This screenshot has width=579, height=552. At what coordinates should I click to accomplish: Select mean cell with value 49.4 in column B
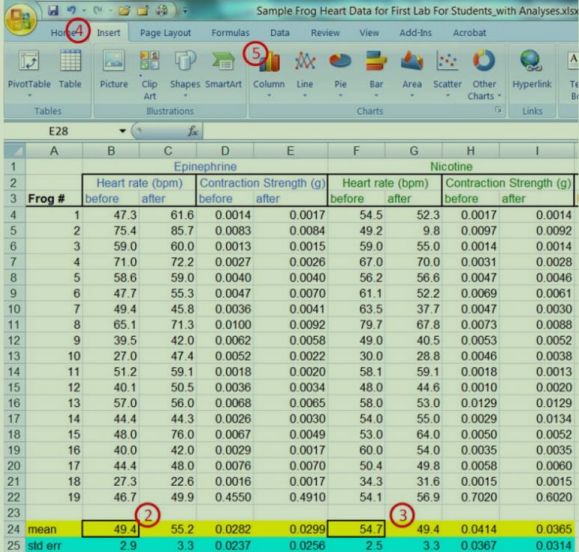coord(111,529)
